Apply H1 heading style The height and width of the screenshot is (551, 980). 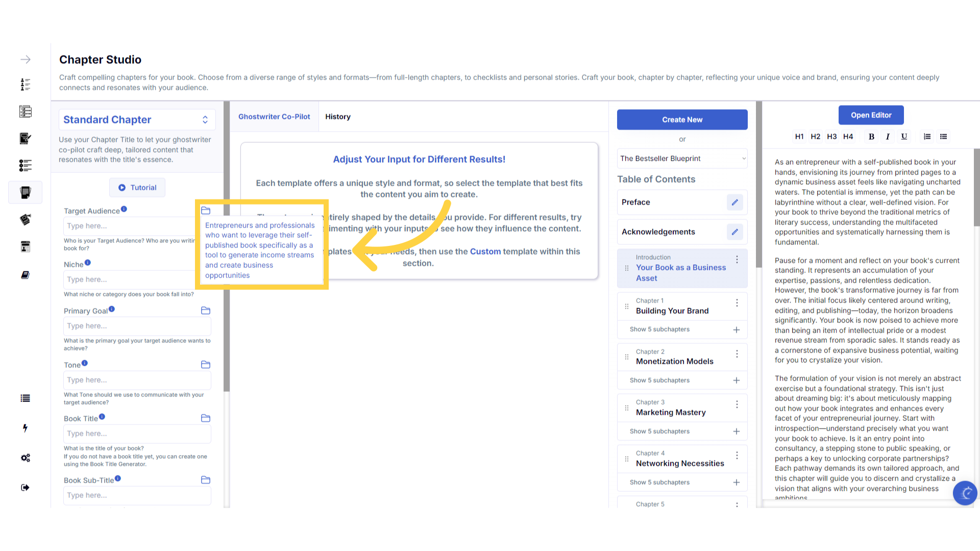pyautogui.click(x=799, y=136)
